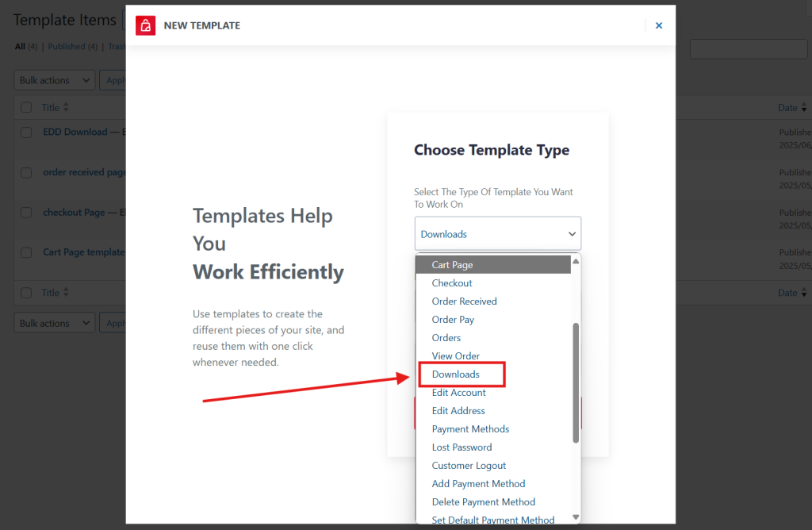
Task: Open order received page template link
Action: 84,172
